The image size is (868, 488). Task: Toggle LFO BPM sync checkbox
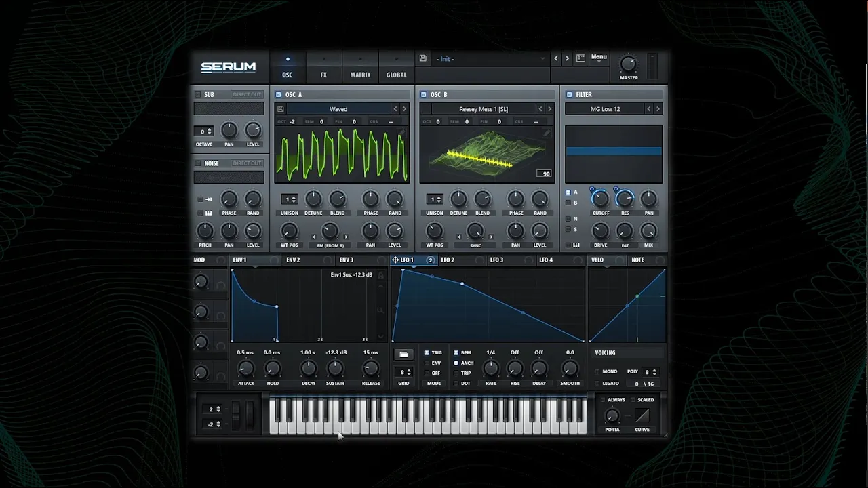[x=456, y=353]
